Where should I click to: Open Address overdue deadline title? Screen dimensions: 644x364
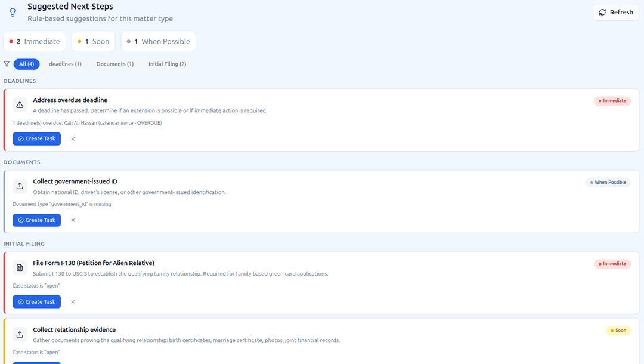(x=70, y=100)
